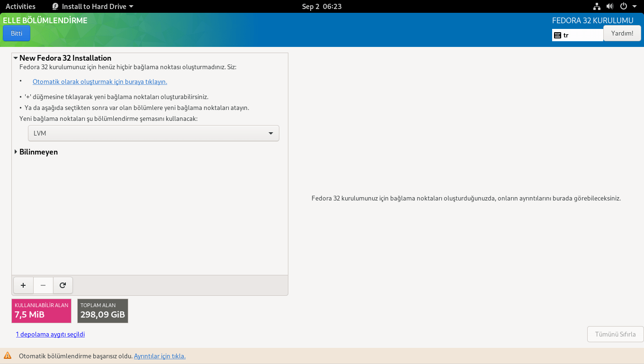
Task: Click the warning triangle icon in the bottom bar
Action: pyautogui.click(x=8, y=355)
